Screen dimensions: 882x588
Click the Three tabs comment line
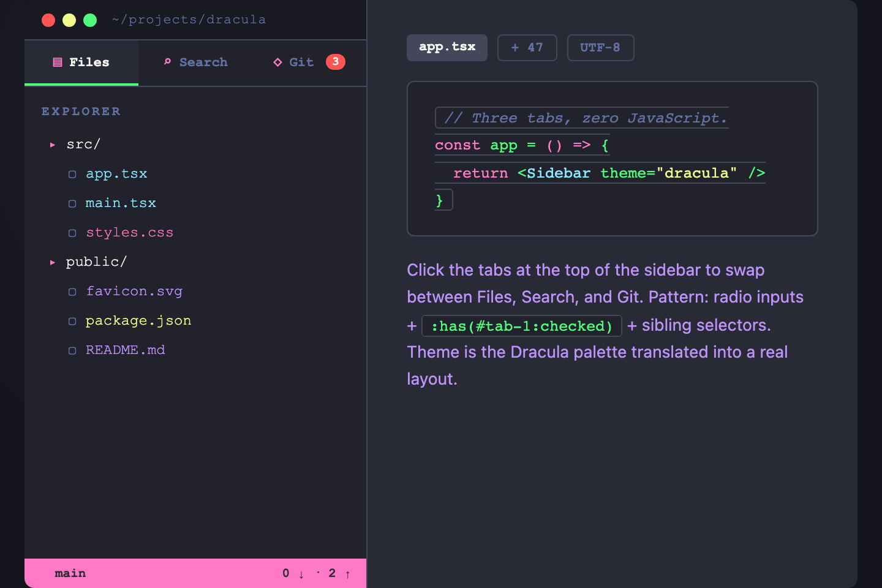coord(582,118)
